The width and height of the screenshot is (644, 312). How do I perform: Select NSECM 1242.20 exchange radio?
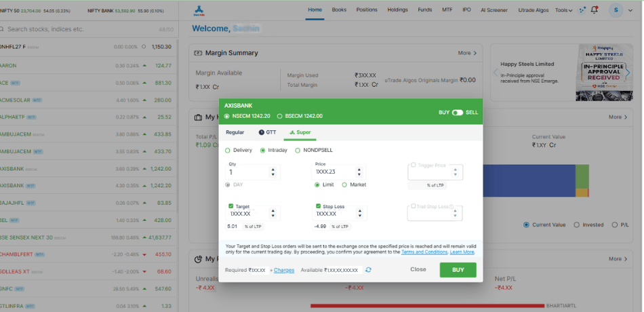click(x=226, y=117)
